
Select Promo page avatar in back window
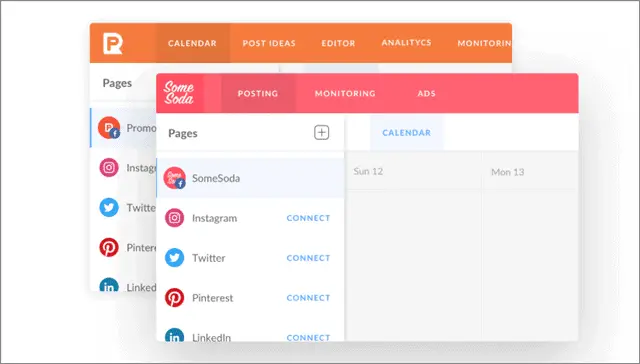pos(109,128)
